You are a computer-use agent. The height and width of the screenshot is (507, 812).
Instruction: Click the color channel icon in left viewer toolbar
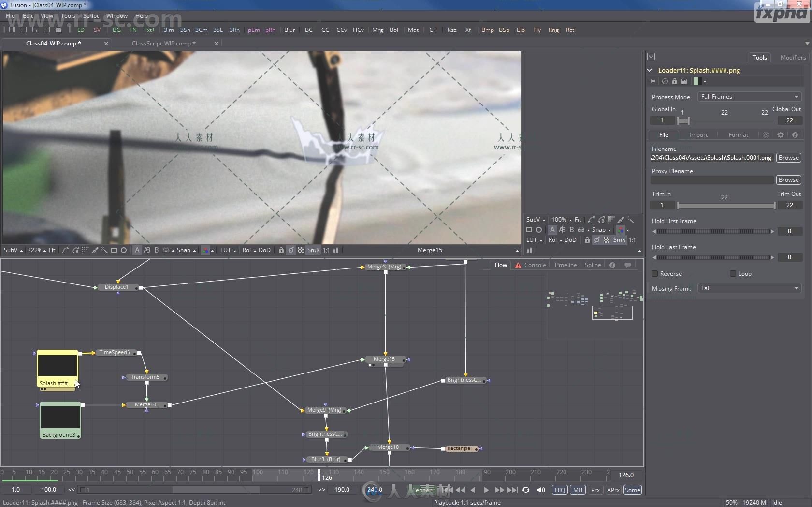[205, 250]
